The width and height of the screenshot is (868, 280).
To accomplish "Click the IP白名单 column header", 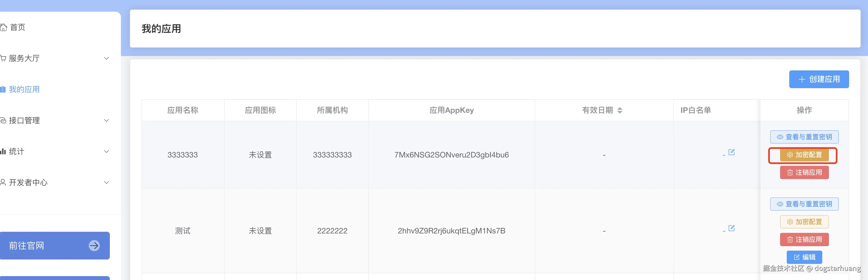I will (x=717, y=110).
